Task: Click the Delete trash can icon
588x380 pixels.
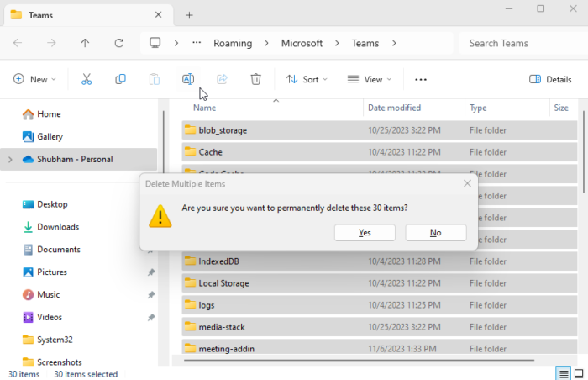Action: 255,79
